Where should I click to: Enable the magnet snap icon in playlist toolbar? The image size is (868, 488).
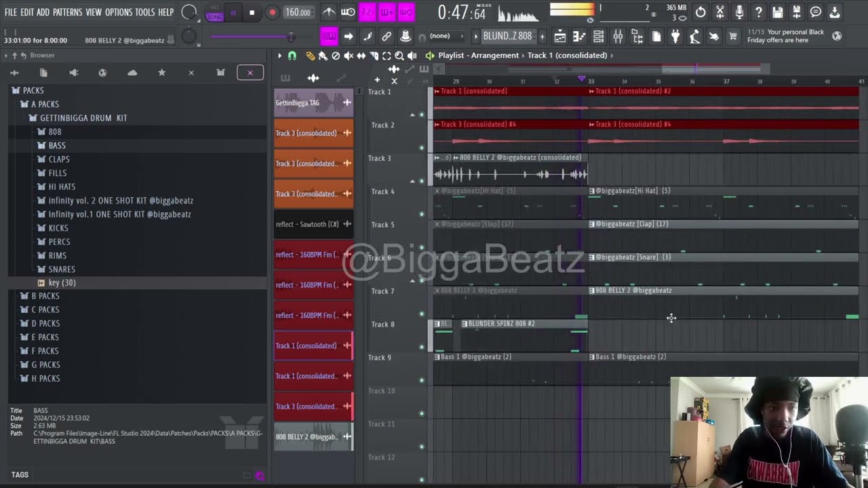click(292, 56)
